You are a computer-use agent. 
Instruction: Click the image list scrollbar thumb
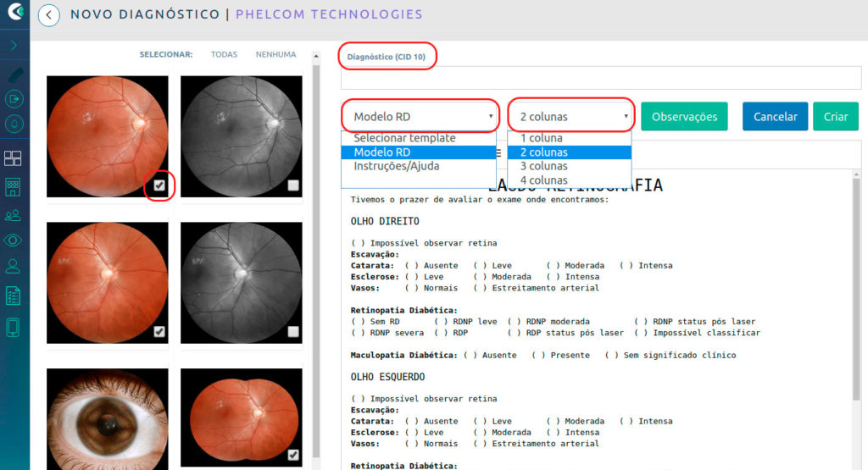pos(316,260)
